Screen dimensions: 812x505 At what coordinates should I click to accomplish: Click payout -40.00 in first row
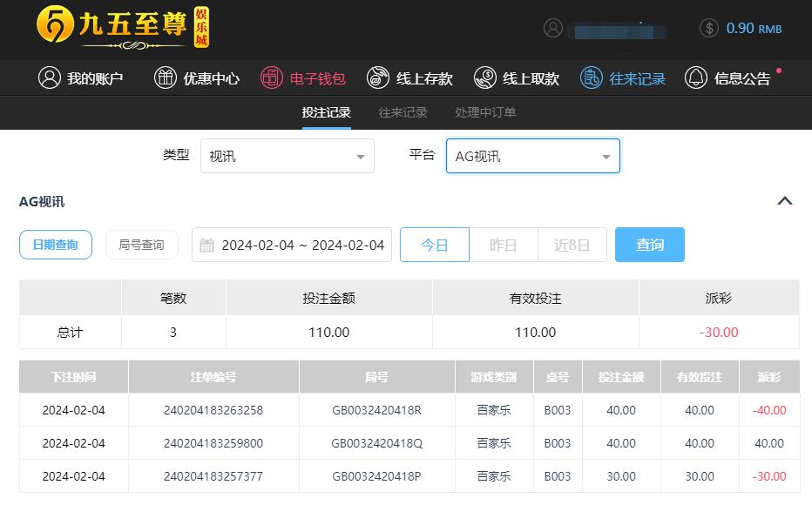pyautogui.click(x=769, y=410)
